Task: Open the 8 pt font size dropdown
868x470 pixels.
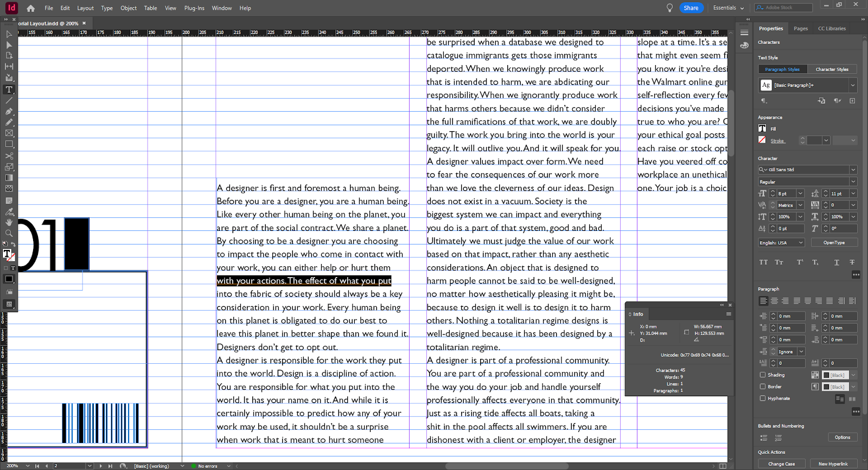Action: tap(800, 194)
